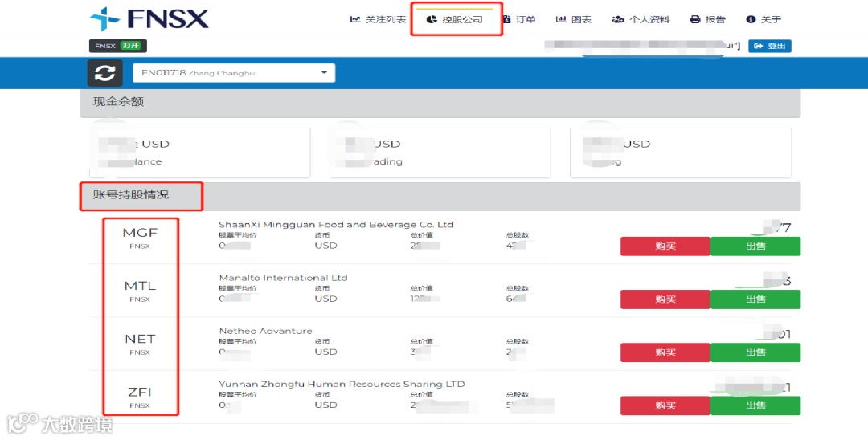Click the chart icon beside 关注列表
The width and height of the screenshot is (868, 440).
[x=355, y=19]
